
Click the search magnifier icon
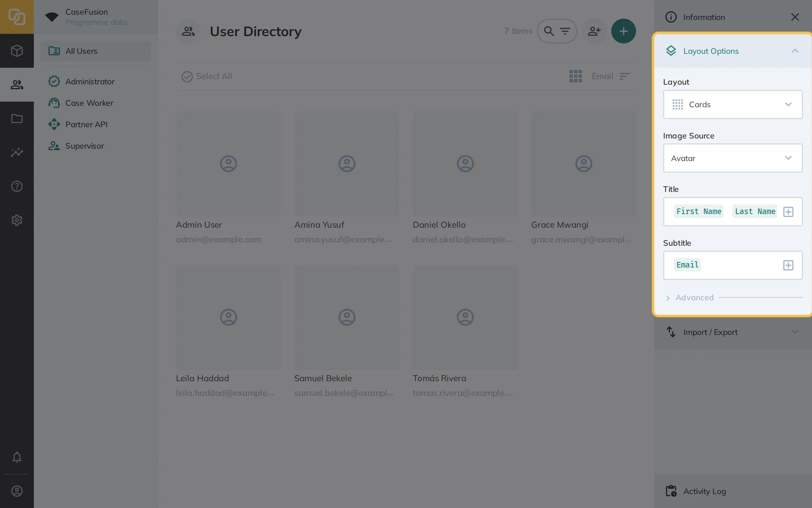pos(549,31)
